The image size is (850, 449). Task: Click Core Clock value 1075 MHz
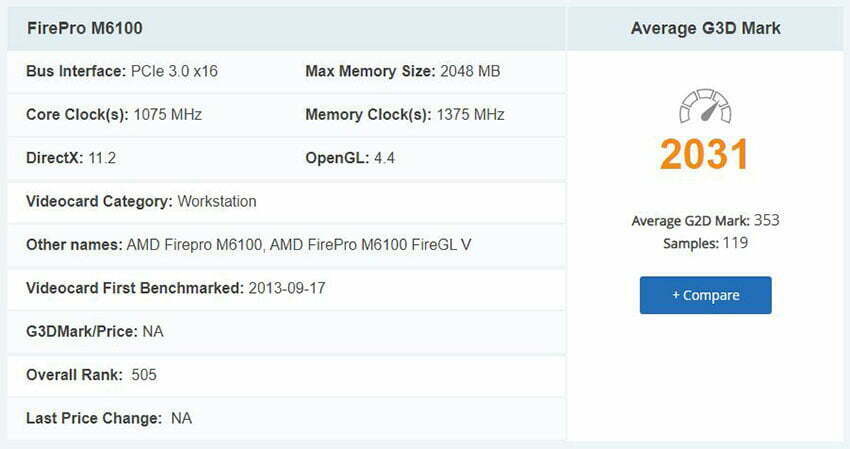coord(168,114)
